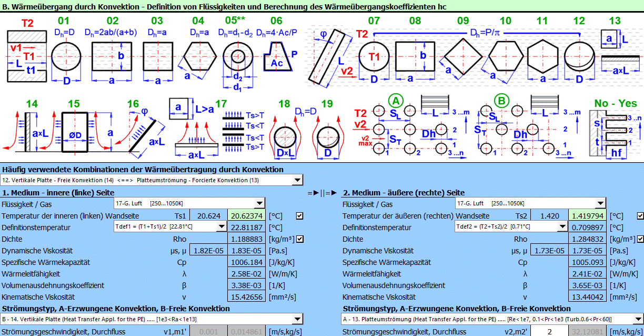
Task: Toggle the Ts1 inner wall temperature checkbox
Action: click(x=299, y=215)
